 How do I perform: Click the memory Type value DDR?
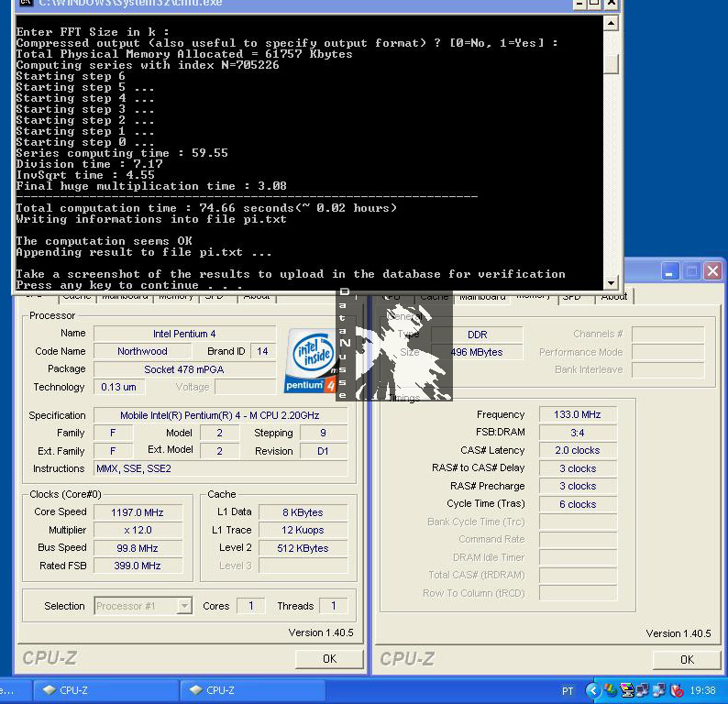478,335
